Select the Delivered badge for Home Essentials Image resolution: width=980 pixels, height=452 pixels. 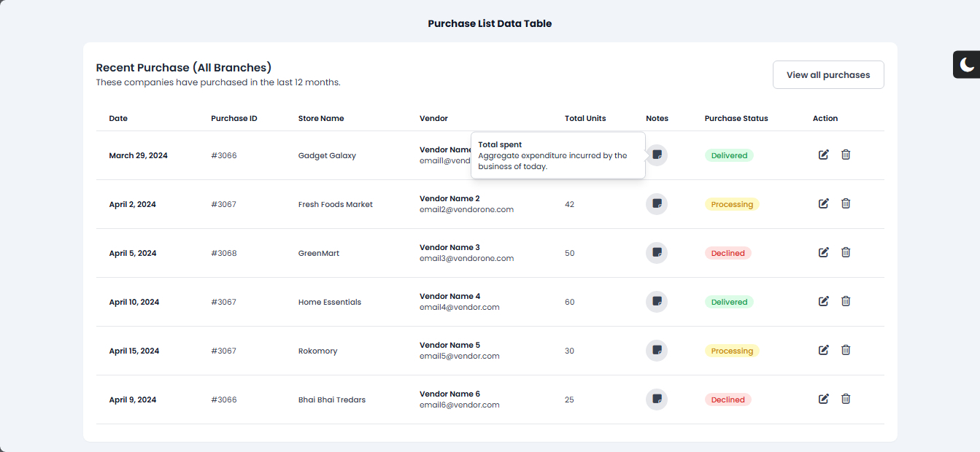[x=728, y=302]
